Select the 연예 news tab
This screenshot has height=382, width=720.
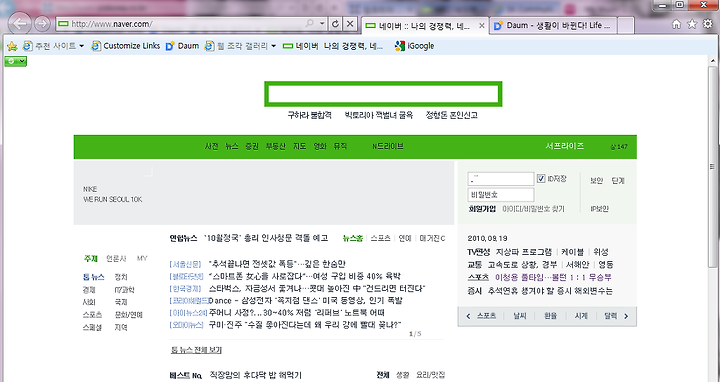pyautogui.click(x=405, y=238)
